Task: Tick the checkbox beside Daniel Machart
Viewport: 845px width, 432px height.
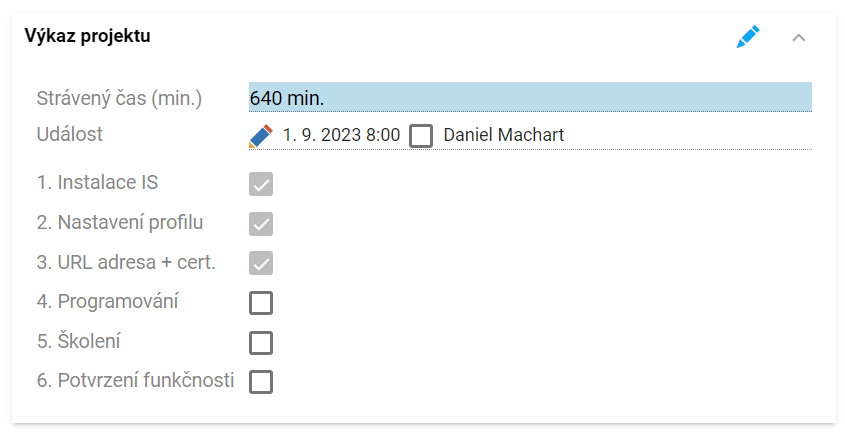Action: click(421, 136)
